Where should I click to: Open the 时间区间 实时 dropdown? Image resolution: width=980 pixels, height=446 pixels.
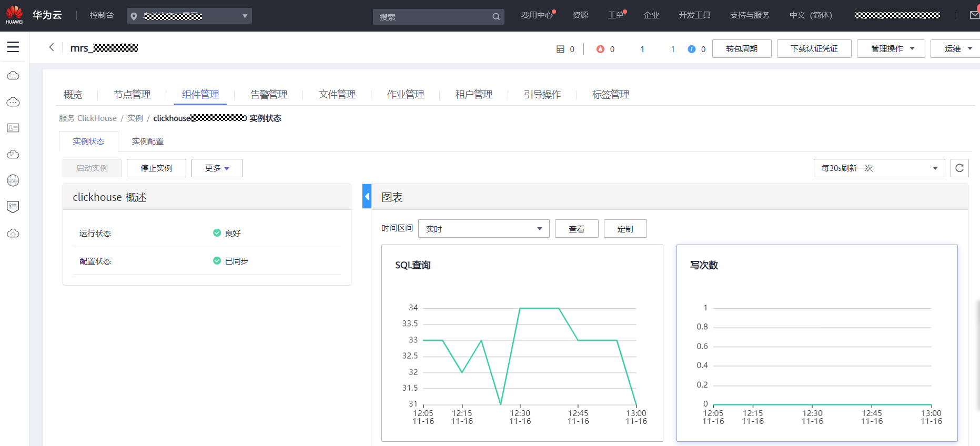484,229
